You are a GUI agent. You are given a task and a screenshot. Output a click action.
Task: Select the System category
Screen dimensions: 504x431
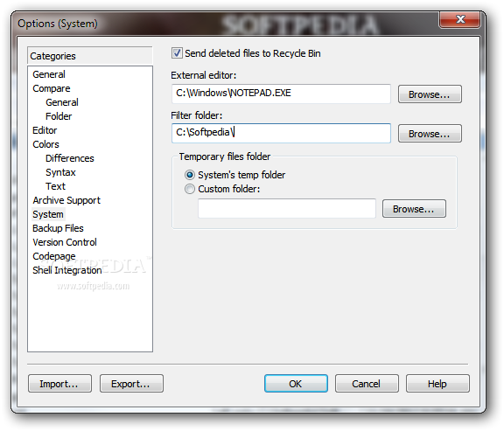pyautogui.click(x=48, y=214)
